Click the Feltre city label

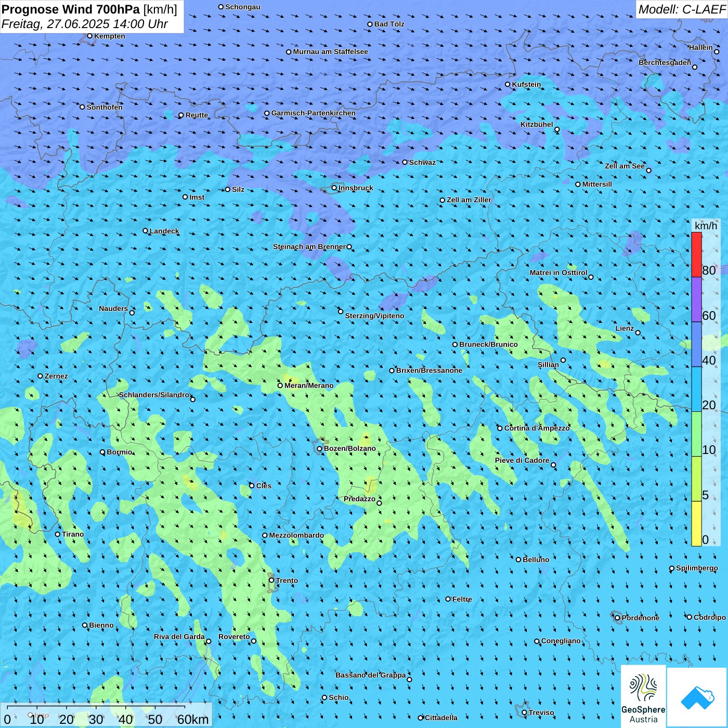click(x=462, y=599)
